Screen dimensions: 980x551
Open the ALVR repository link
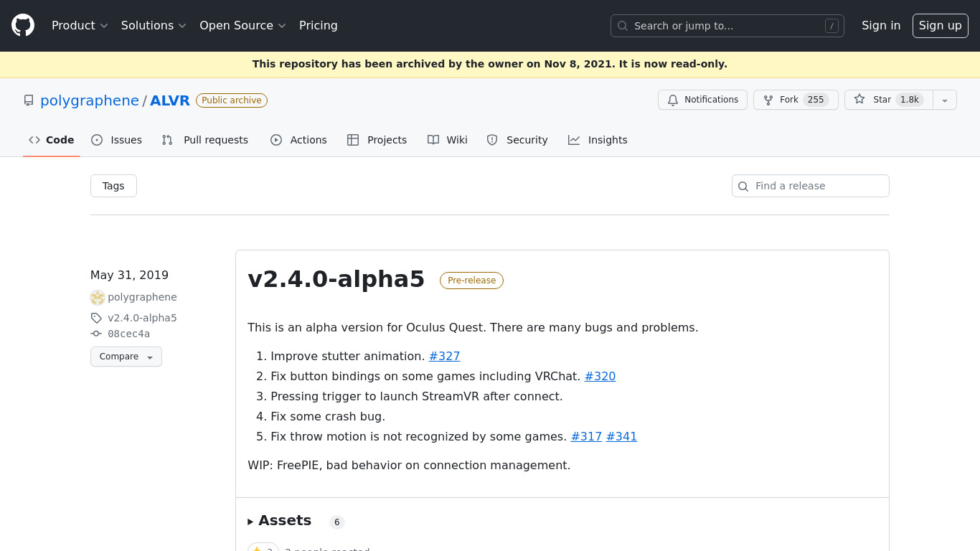coord(170,100)
